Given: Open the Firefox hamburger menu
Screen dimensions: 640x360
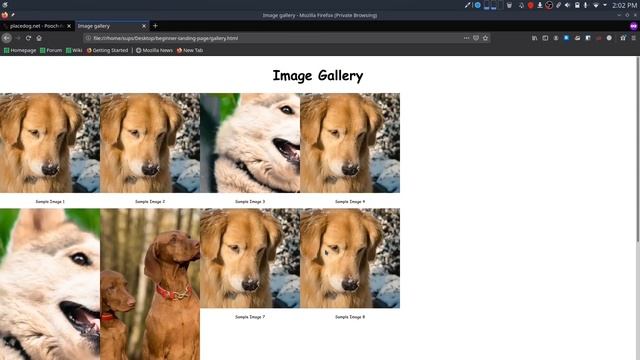Looking at the screenshot, I should click(x=633, y=38).
